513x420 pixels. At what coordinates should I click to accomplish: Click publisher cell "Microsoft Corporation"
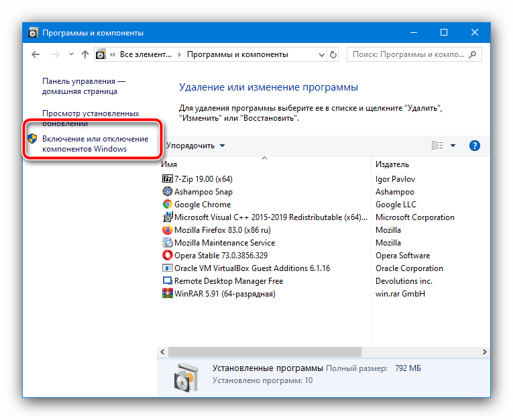point(415,217)
